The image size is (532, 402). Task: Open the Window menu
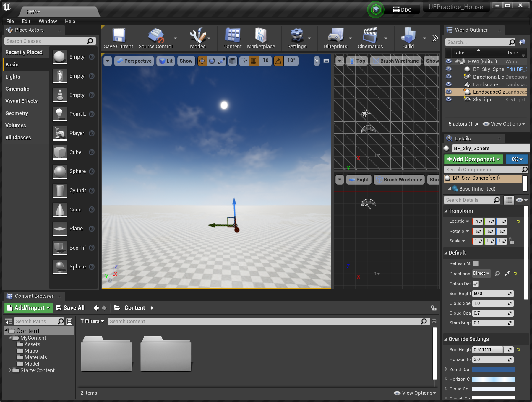pyautogui.click(x=48, y=21)
